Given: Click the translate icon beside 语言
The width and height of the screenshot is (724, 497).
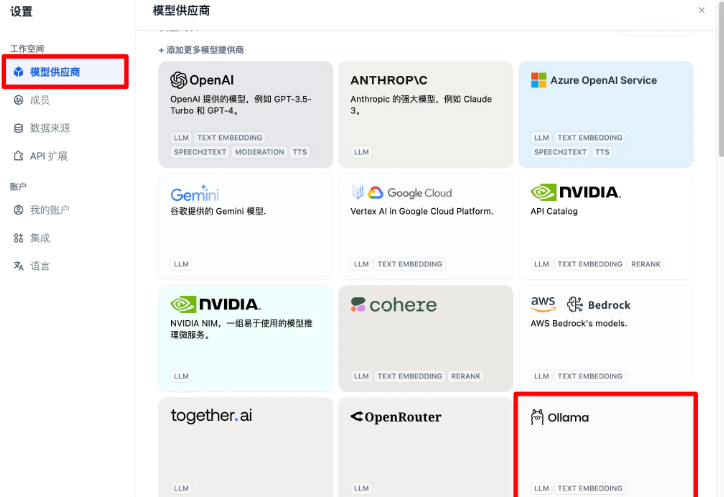Looking at the screenshot, I should 18,266.
